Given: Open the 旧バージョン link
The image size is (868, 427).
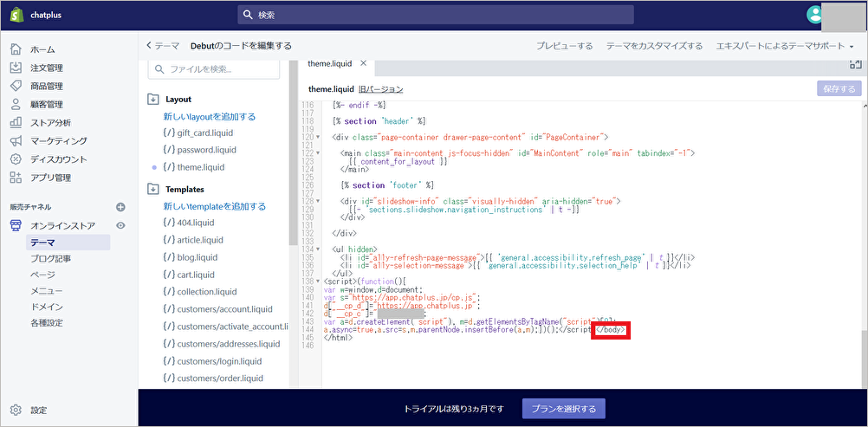Looking at the screenshot, I should click(x=381, y=89).
